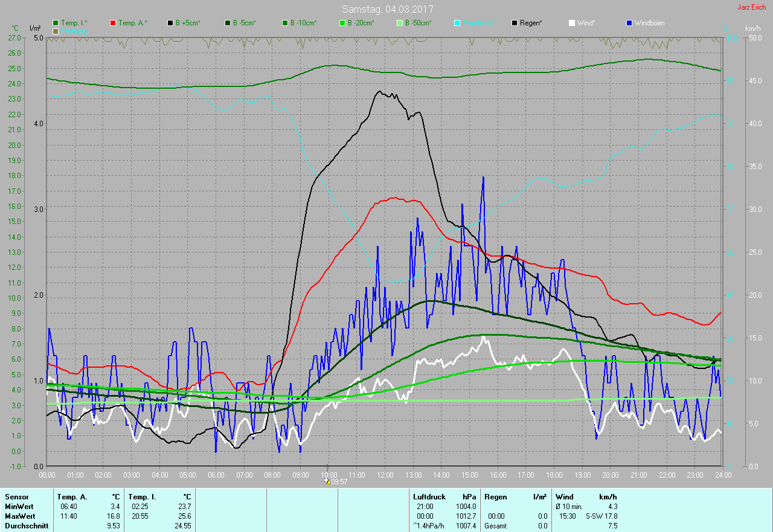Toggle the B -10cm series label
Image resolution: width=773 pixels, height=532 pixels.
click(x=303, y=23)
